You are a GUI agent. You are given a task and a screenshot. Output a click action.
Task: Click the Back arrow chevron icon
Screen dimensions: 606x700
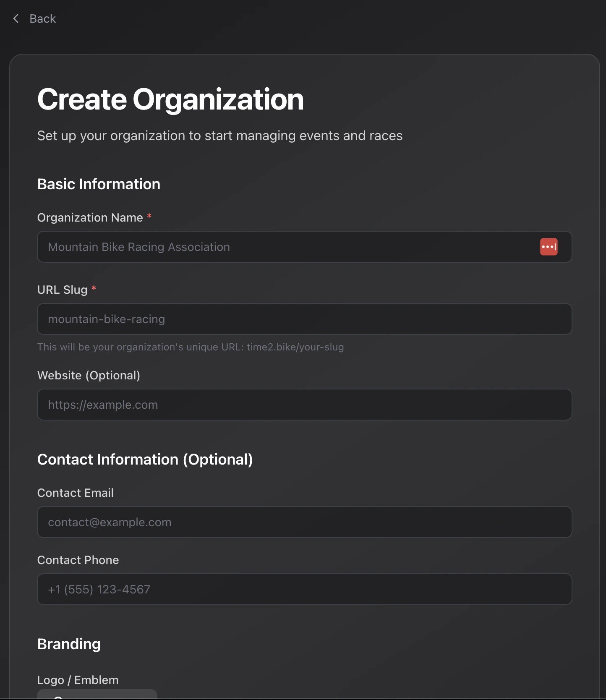pos(16,18)
